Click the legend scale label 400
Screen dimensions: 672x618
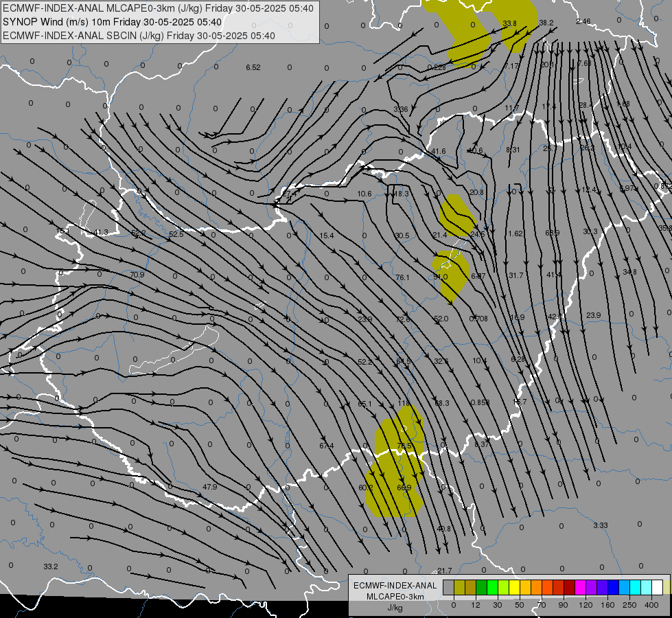[x=651, y=605]
